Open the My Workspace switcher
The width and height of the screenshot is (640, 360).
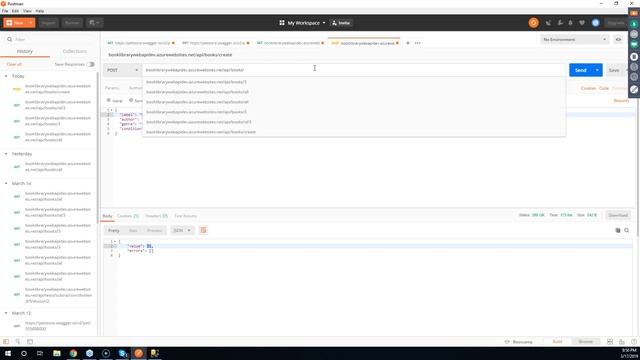tap(302, 23)
